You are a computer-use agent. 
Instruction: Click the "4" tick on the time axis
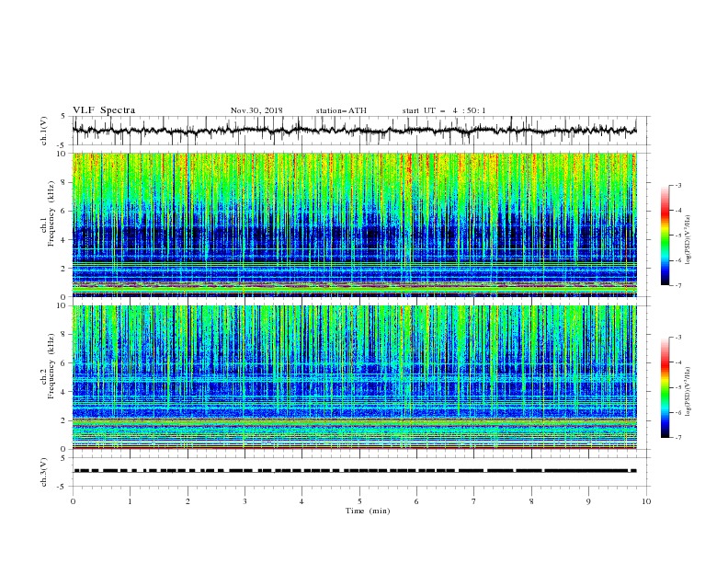[x=301, y=501]
